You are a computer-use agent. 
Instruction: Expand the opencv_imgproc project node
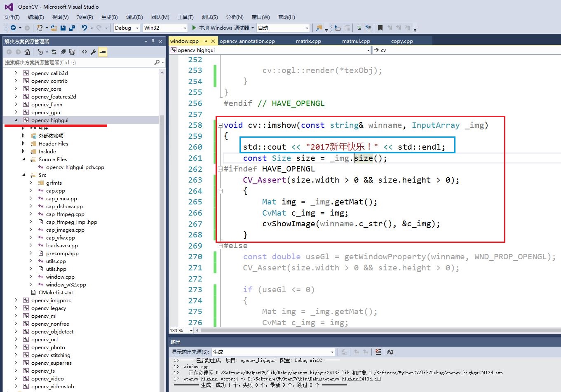[x=16, y=300]
